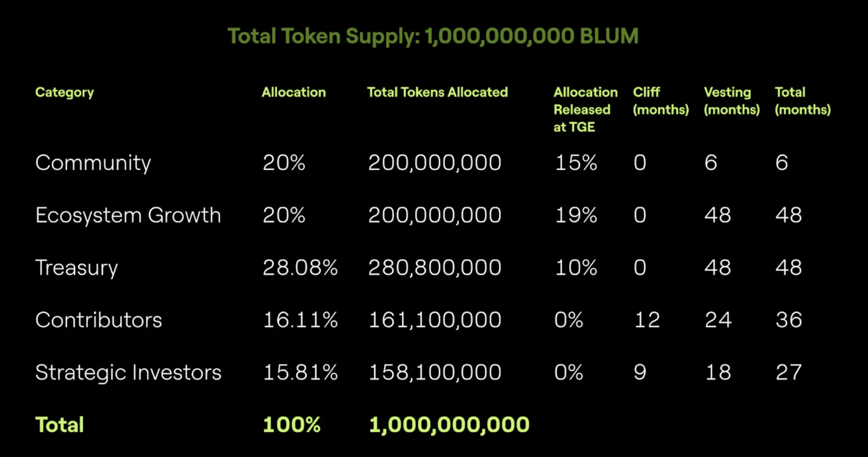Click the 15% TGE release value
Viewport: 868px width, 457px height.
(576, 163)
